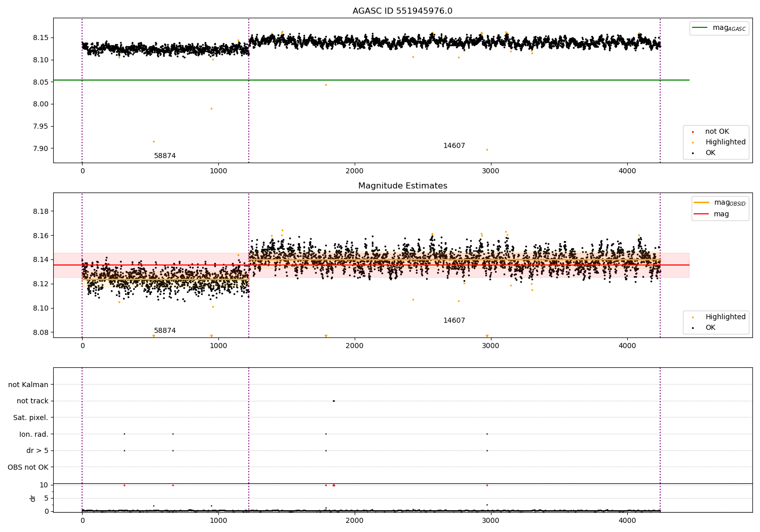Click the '7.95' y-axis tick in top plot
This screenshot has width=760, height=532.
coord(41,127)
